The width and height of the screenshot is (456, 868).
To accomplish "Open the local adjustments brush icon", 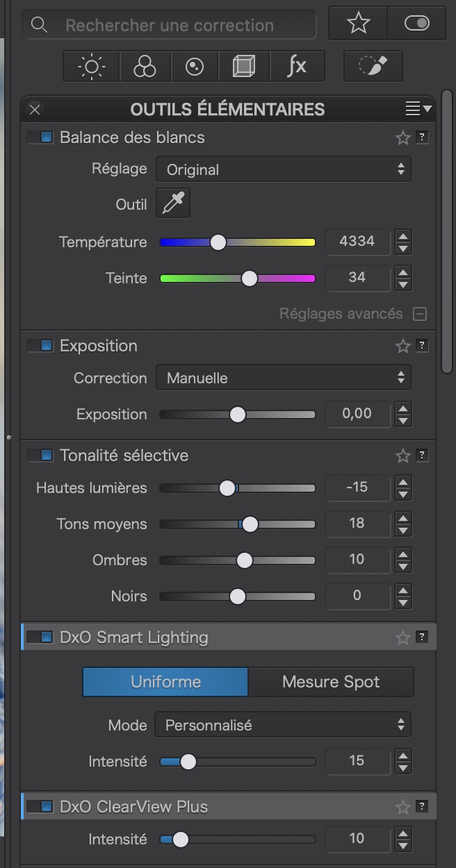I will click(x=372, y=67).
